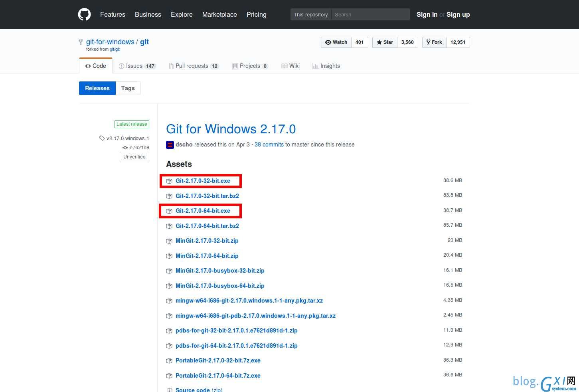Open Pricing in top navigation

point(257,14)
